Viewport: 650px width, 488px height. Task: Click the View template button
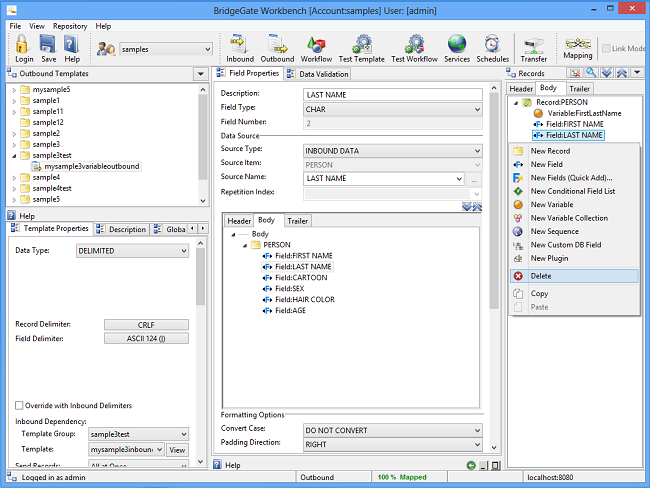[177, 450]
